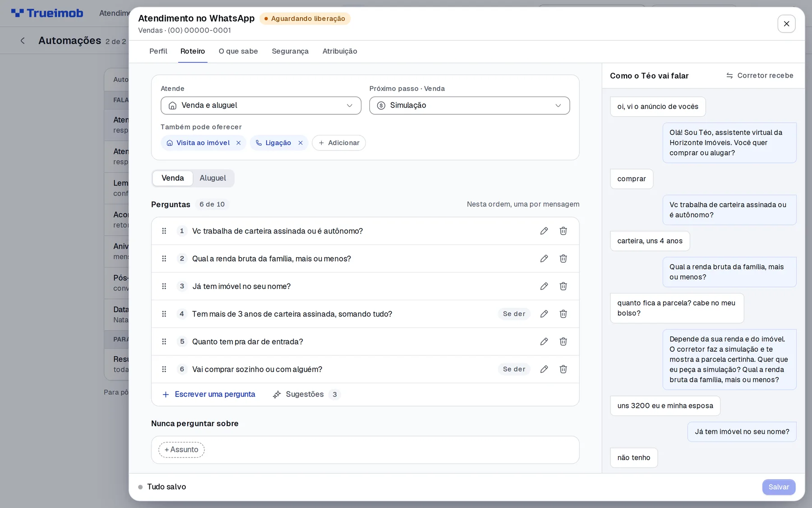Switch to the Segurança tab

point(290,51)
